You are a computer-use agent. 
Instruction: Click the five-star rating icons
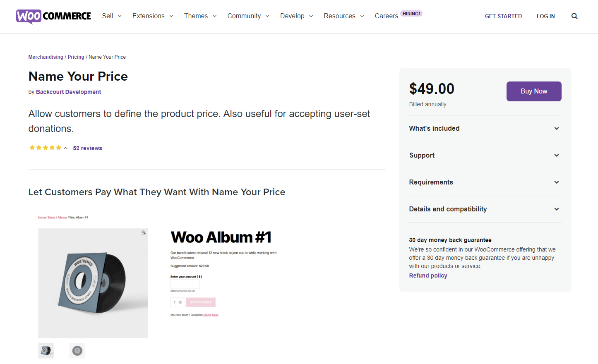click(x=45, y=148)
